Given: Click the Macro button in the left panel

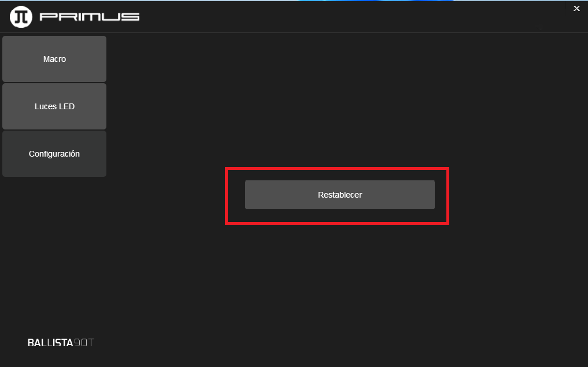Looking at the screenshot, I should pos(54,59).
